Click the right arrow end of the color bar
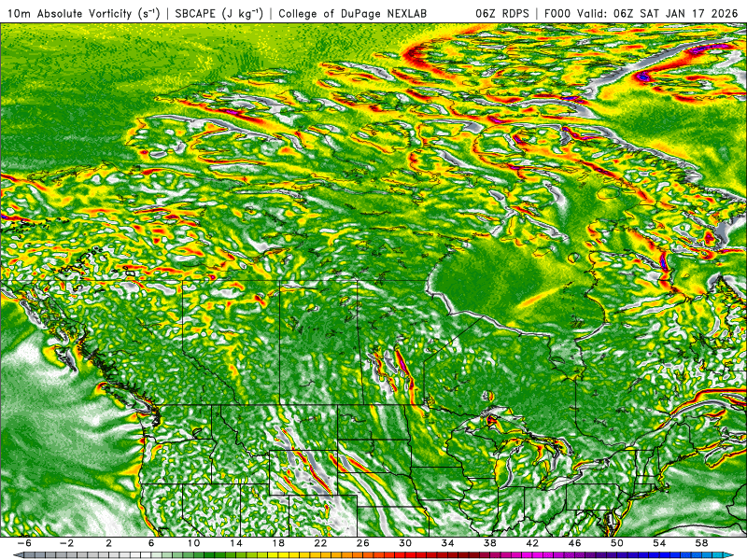Viewport: 747px width, 560px height. 730,555
